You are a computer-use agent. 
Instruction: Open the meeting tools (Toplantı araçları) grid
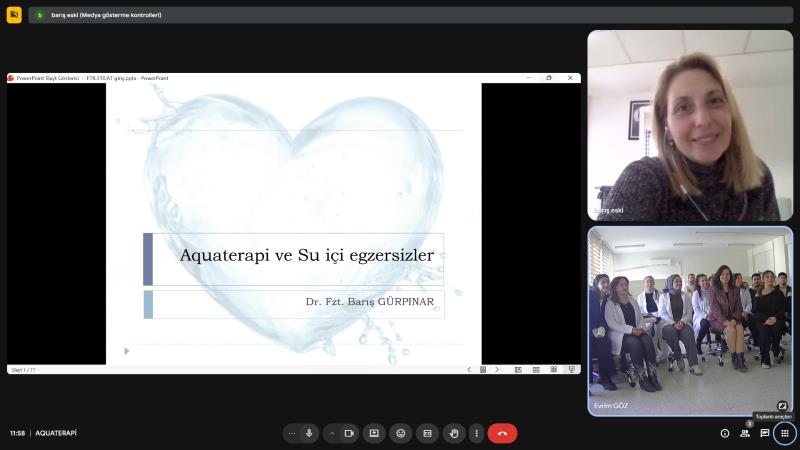[785, 433]
